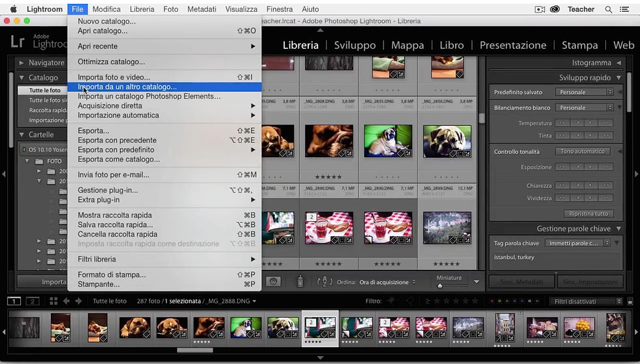Collapse left panel with edge arrow
This screenshot has height=364, width=640.
pyautogui.click(x=4, y=174)
